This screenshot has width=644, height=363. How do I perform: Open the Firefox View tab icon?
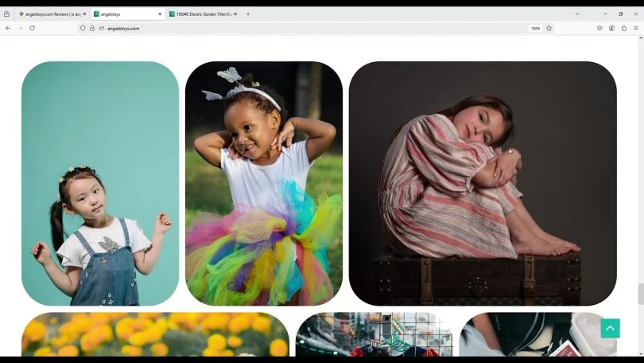tap(6, 14)
